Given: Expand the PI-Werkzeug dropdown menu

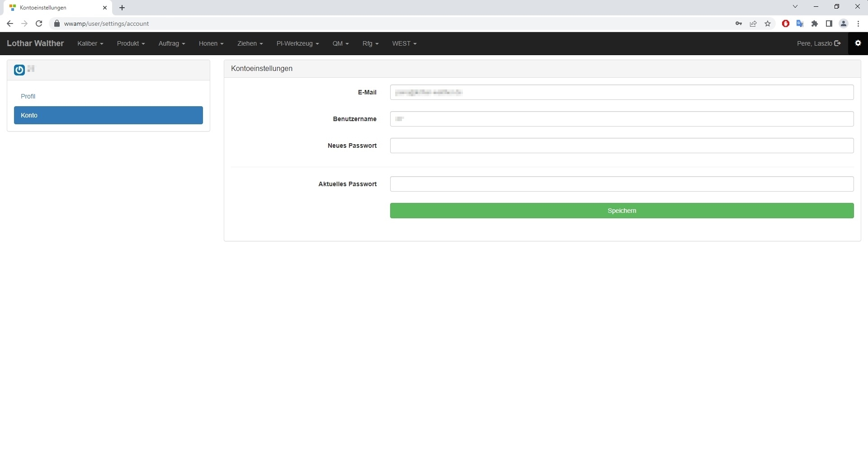Looking at the screenshot, I should 298,43.
